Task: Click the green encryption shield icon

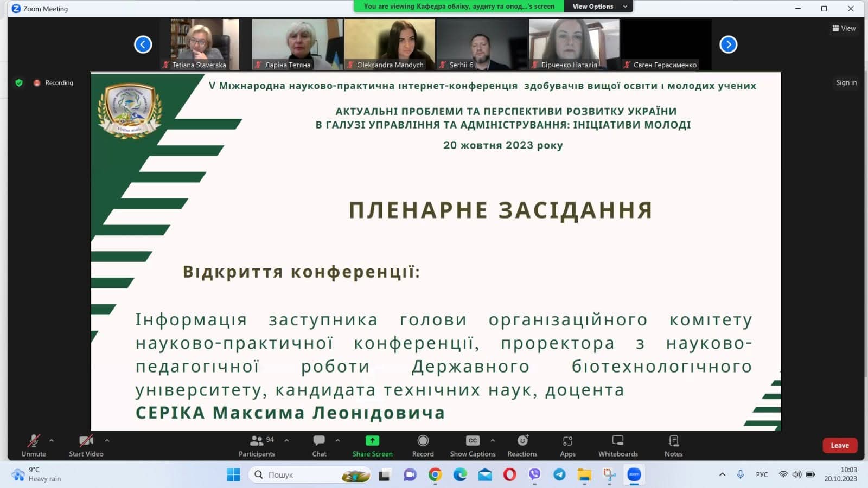Action: 19,83
